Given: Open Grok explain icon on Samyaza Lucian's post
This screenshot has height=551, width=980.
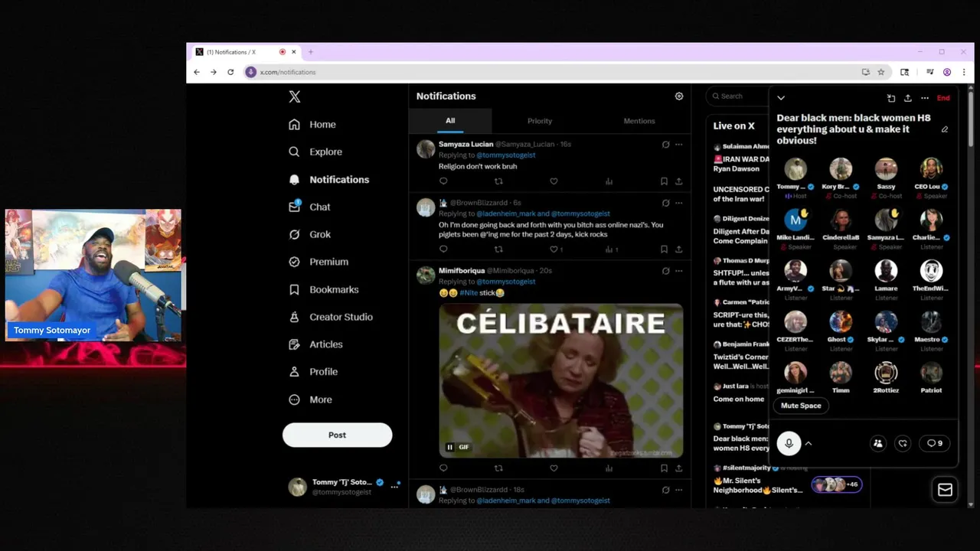Looking at the screenshot, I should coord(665,144).
